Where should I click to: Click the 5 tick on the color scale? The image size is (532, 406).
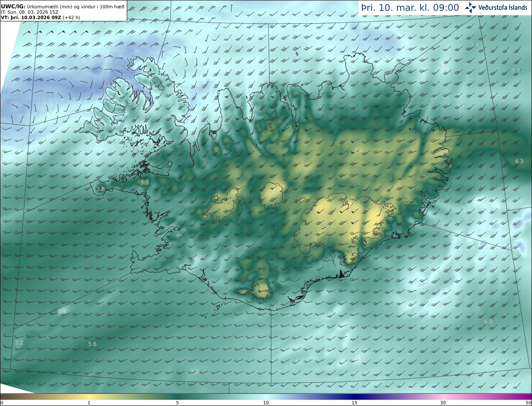click(x=177, y=403)
